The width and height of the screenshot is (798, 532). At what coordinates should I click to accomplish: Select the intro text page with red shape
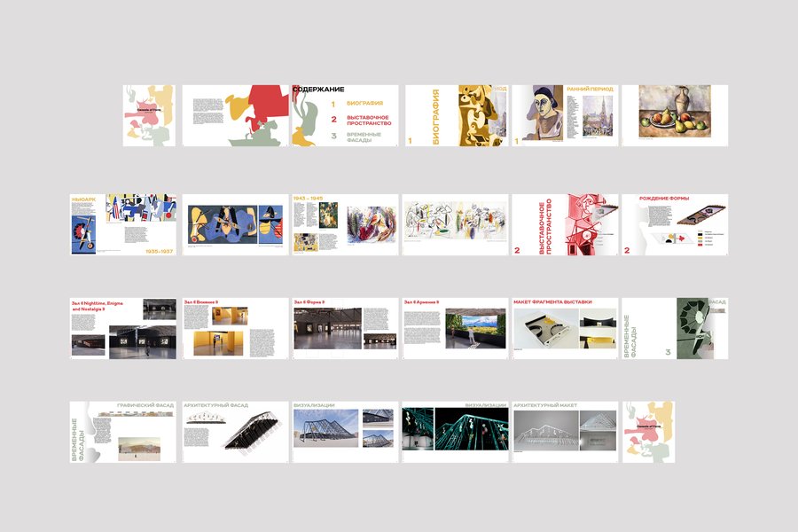[236, 115]
